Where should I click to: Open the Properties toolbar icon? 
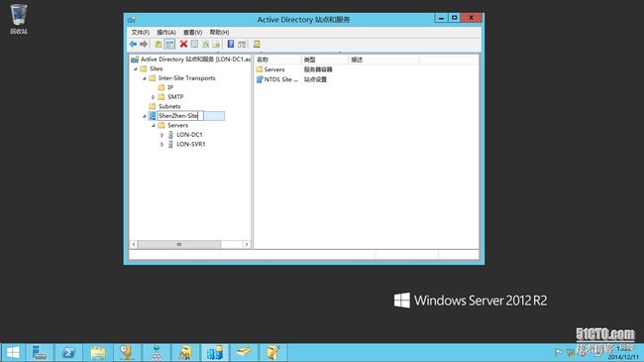coord(194,44)
